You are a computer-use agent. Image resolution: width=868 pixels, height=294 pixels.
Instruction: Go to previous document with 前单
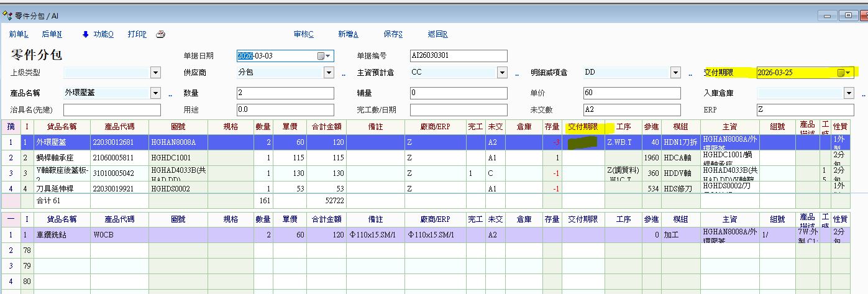coord(19,34)
